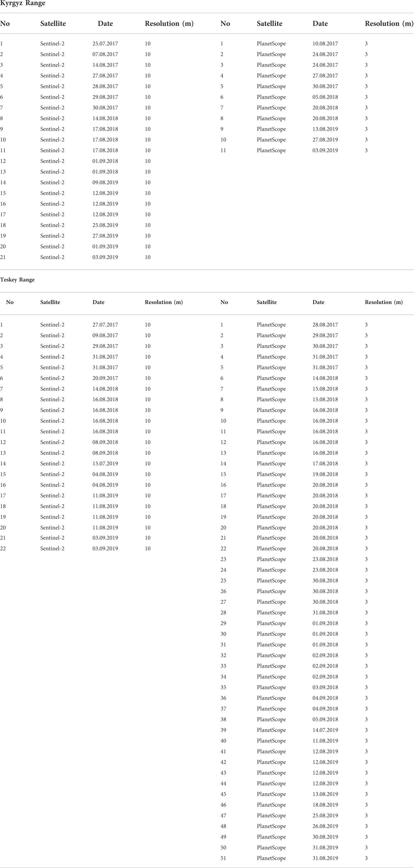Click row number 42
Viewport: 414px width, 868px height.
[223, 762]
